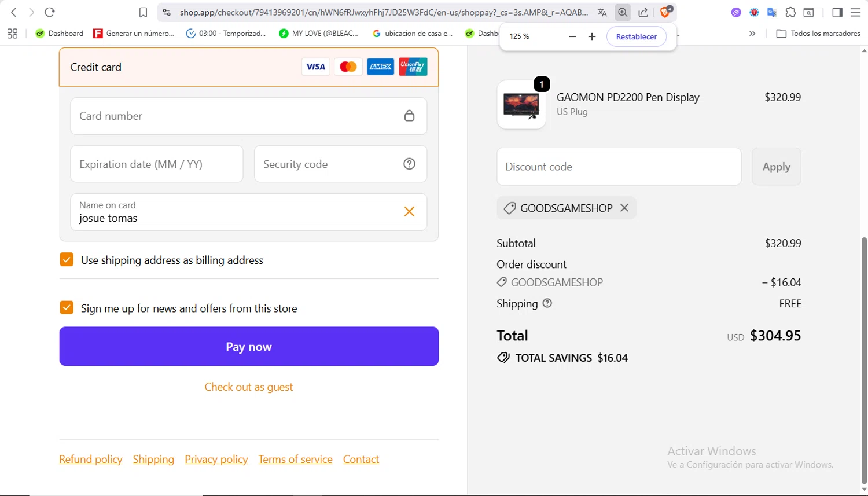Viewport: 868px width, 496px height.
Task: Click the translate page icon
Action: point(602,12)
